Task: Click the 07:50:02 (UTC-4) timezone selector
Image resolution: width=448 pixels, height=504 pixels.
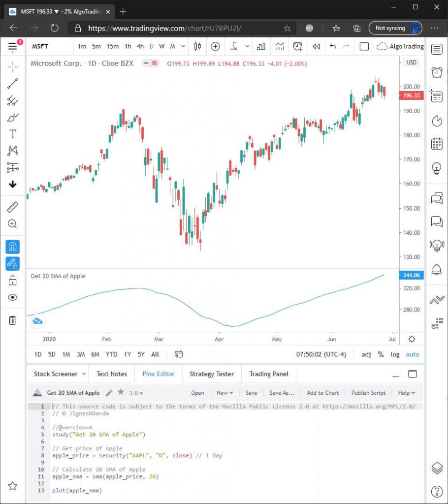Action: 321,354
